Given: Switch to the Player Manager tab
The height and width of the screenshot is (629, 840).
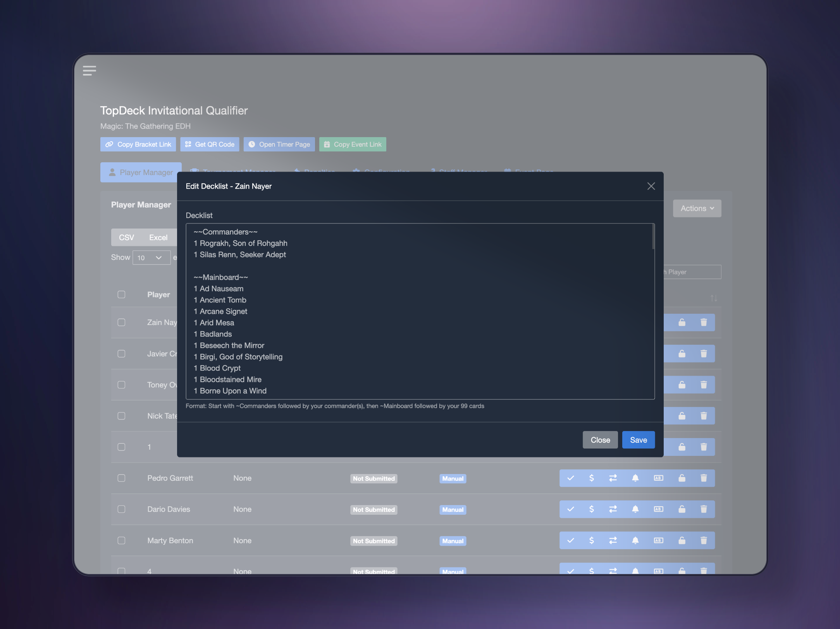Looking at the screenshot, I should (141, 172).
